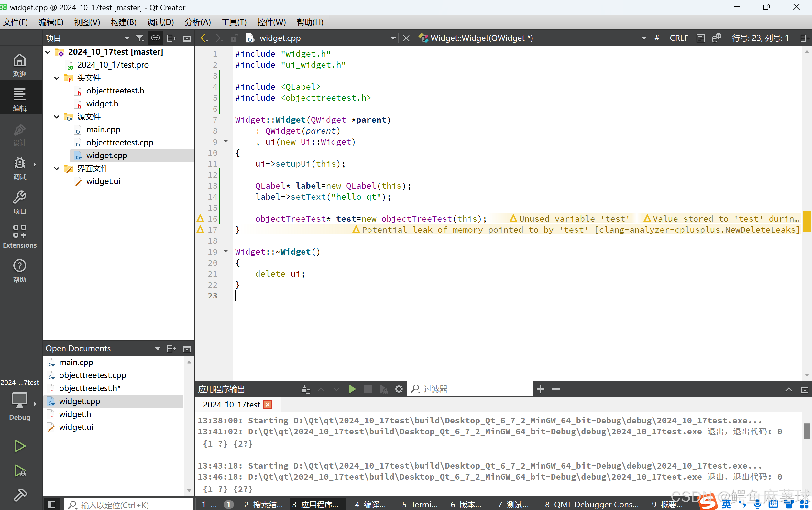Open the 调试(D) menu
812x510 pixels.
click(160, 22)
